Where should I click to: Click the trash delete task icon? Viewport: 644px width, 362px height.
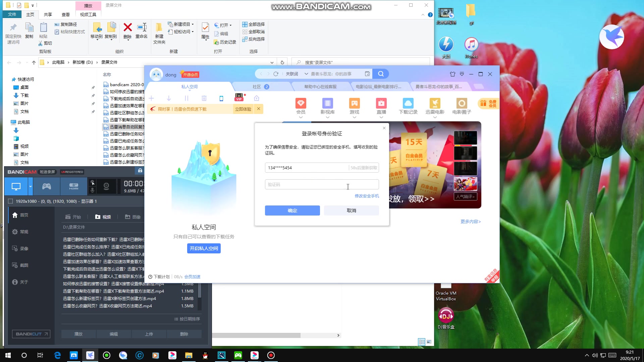click(204, 98)
